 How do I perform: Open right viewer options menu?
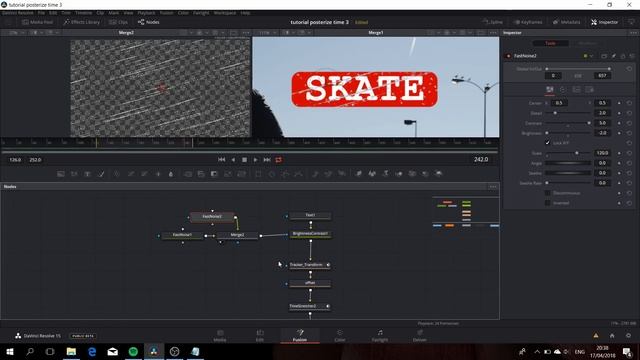(493, 33)
